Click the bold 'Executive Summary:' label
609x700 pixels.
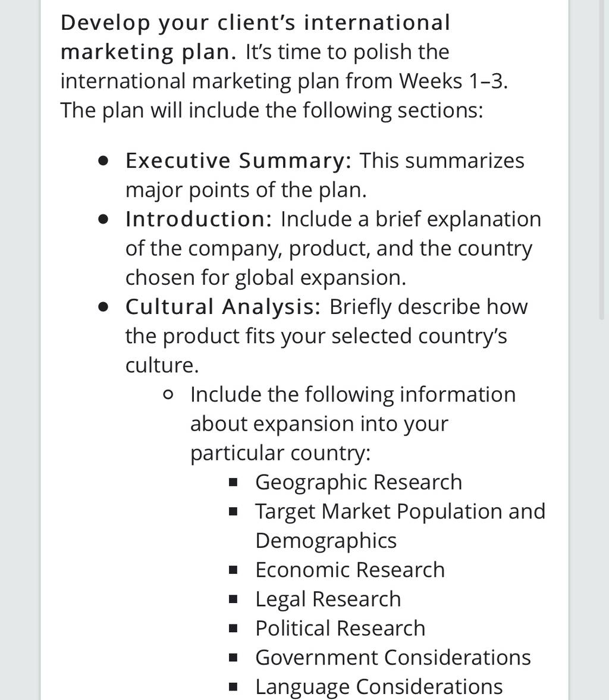click(x=238, y=161)
